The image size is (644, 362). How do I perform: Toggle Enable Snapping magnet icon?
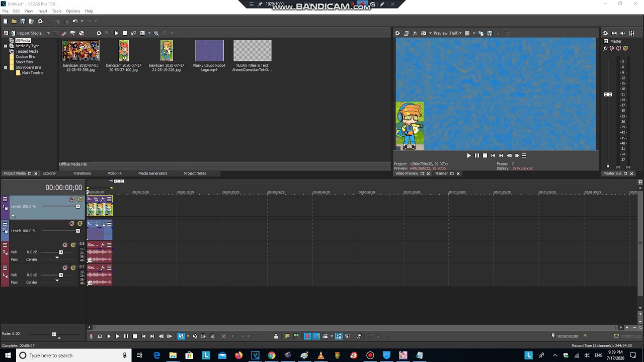coord(307,336)
